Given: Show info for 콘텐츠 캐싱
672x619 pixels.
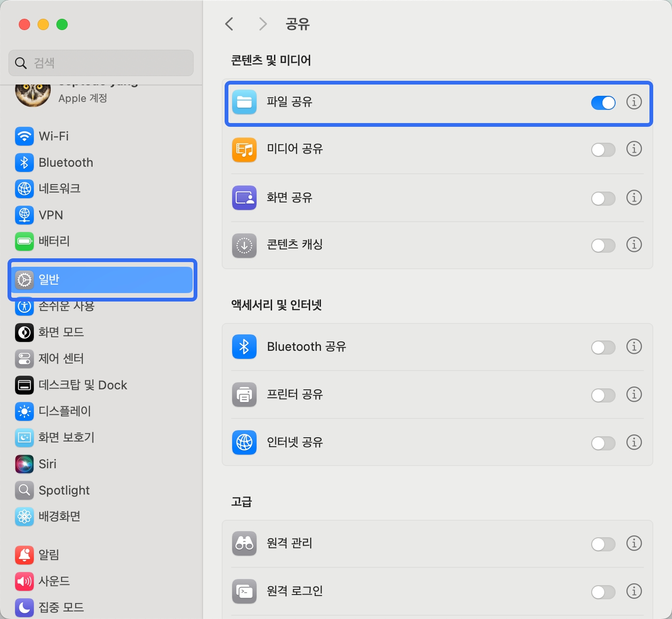Looking at the screenshot, I should point(634,245).
